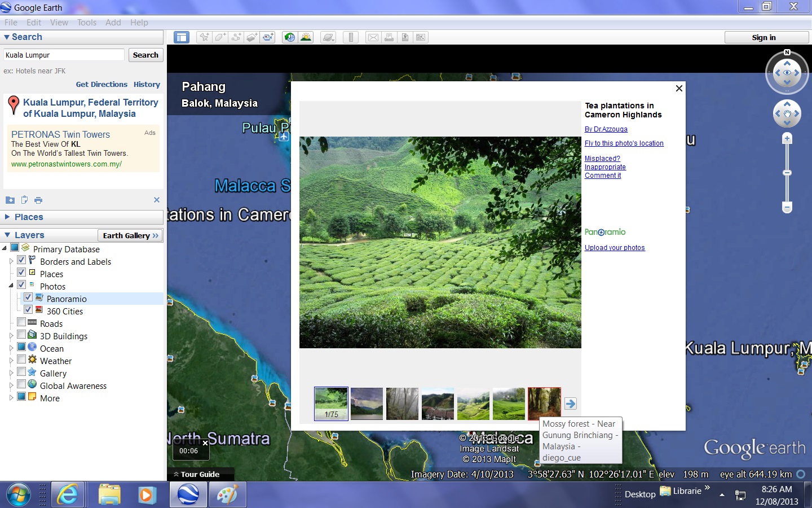Open the Tools menu
The width and height of the screenshot is (812, 508).
[x=87, y=23]
